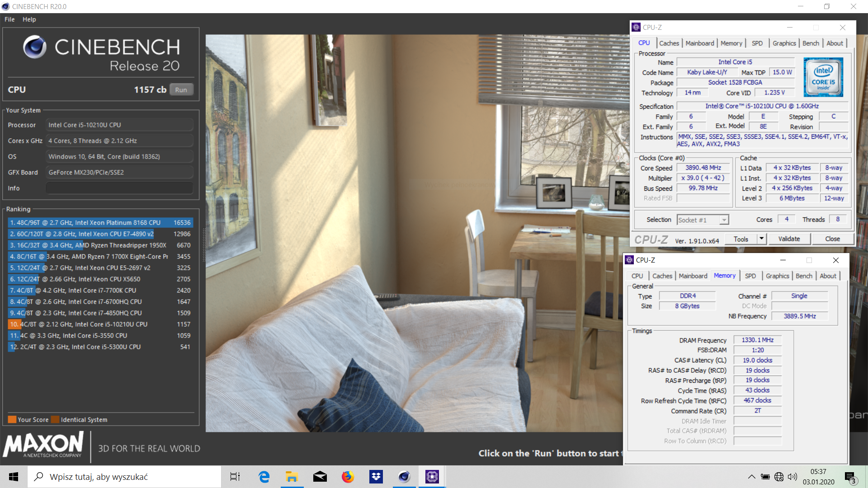The width and height of the screenshot is (868, 488).
Task: Click the Run button in Cinebench
Action: pos(181,89)
